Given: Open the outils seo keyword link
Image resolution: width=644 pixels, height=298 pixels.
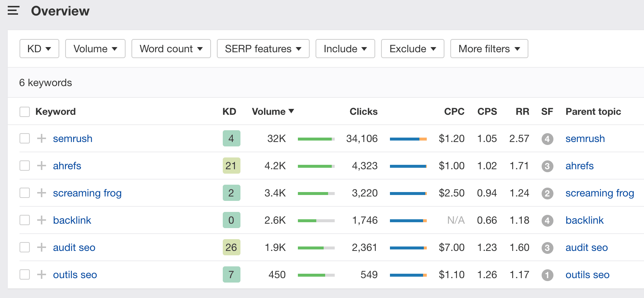Looking at the screenshot, I should coord(75,275).
